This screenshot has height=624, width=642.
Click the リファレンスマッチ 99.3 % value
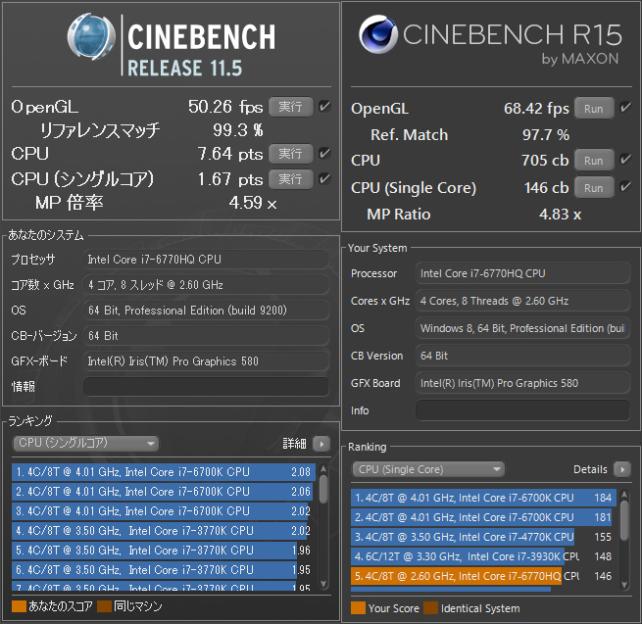[238, 130]
